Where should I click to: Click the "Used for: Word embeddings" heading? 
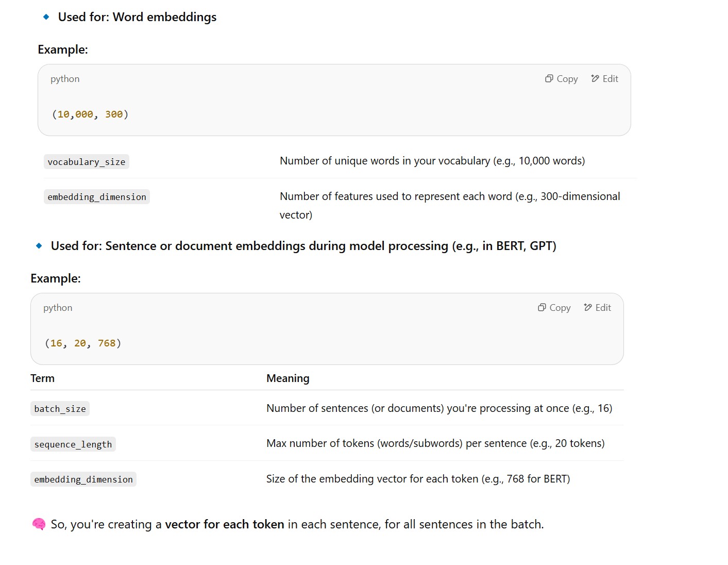(137, 17)
